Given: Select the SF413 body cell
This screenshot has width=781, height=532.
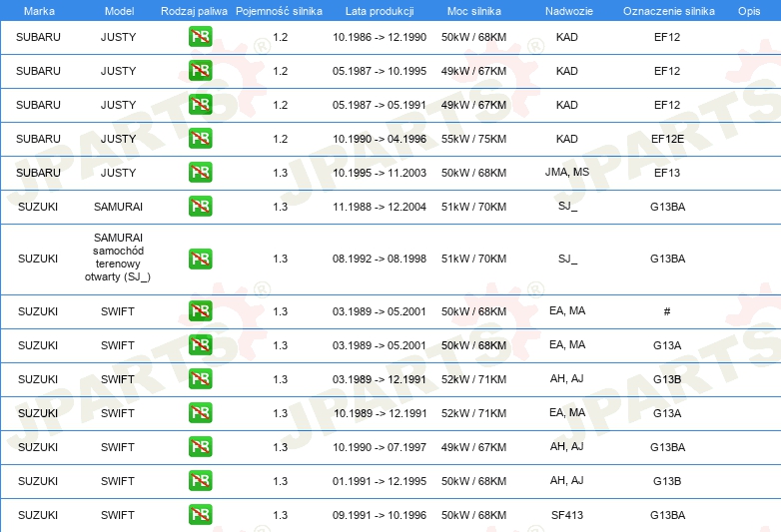Looking at the screenshot, I should [567, 515].
